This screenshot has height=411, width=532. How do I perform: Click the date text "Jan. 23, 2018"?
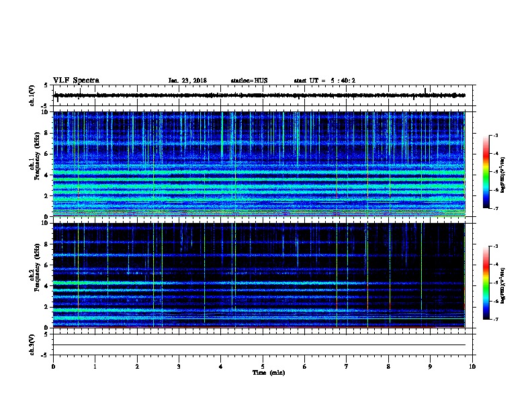click(187, 81)
